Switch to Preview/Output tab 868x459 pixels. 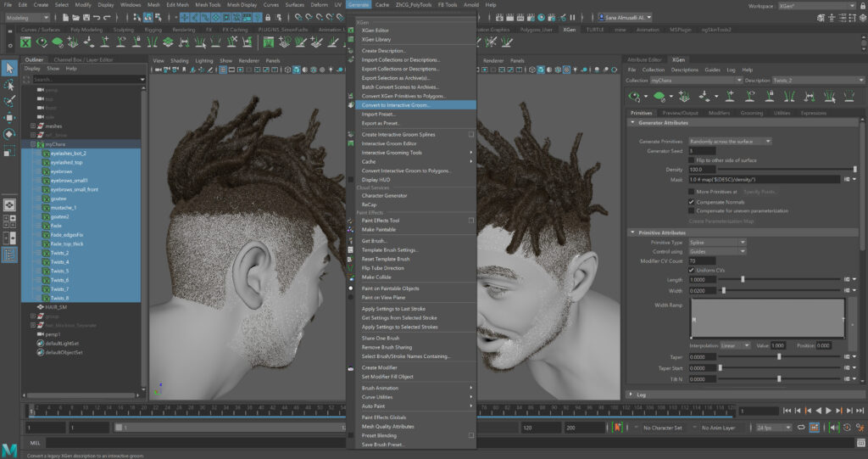click(680, 113)
